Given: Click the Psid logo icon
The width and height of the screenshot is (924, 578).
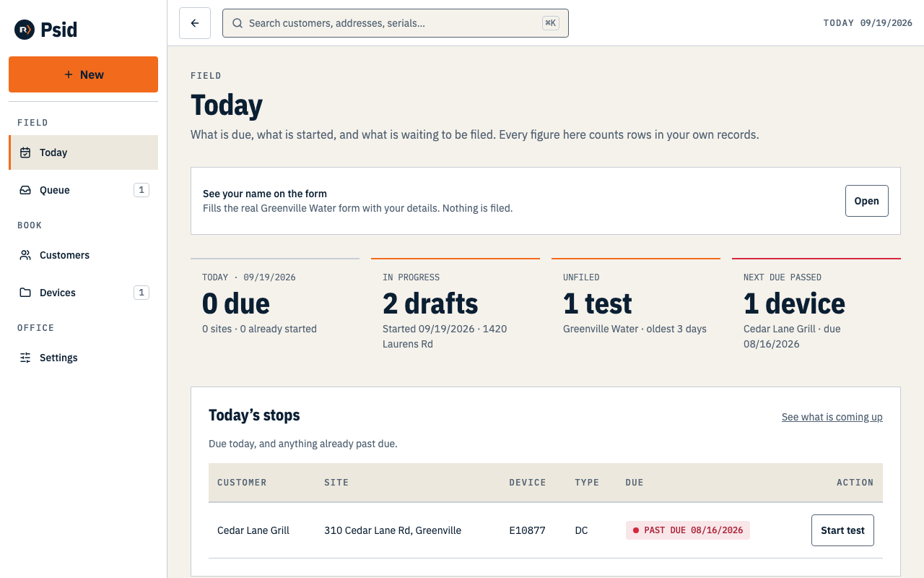Looking at the screenshot, I should (x=25, y=30).
